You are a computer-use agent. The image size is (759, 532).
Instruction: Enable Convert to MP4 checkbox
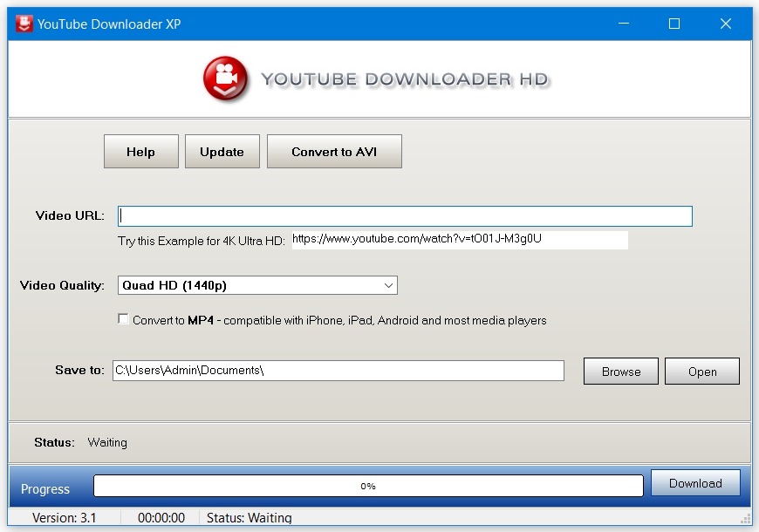(123, 319)
